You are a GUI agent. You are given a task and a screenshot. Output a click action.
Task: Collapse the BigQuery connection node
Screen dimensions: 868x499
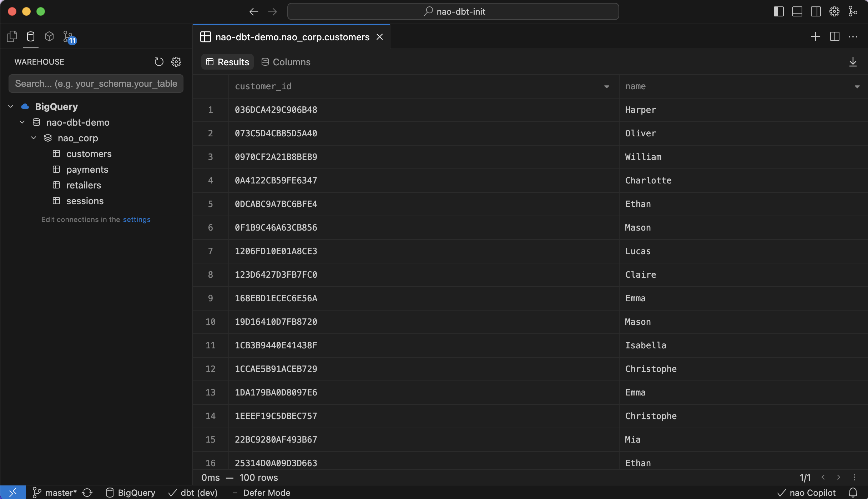10,106
